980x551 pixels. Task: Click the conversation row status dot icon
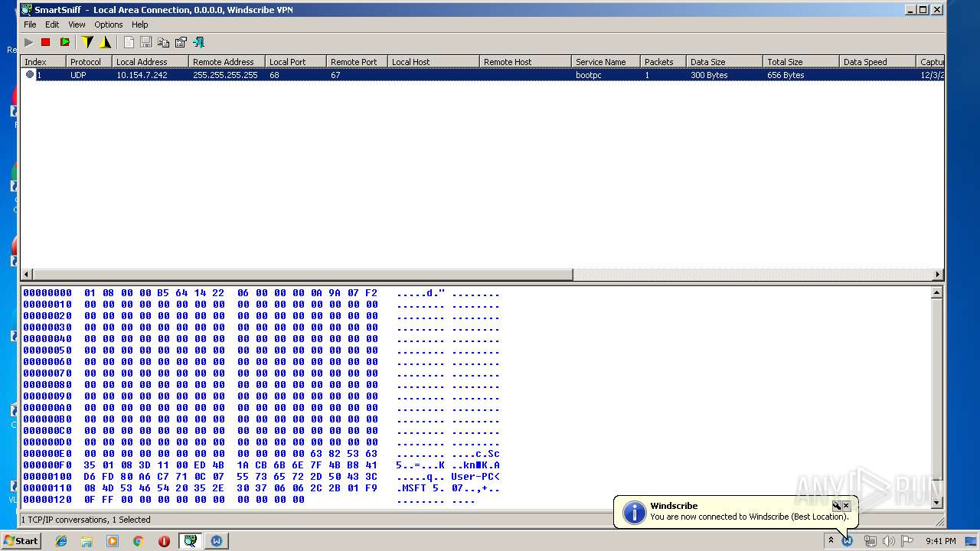[30, 74]
